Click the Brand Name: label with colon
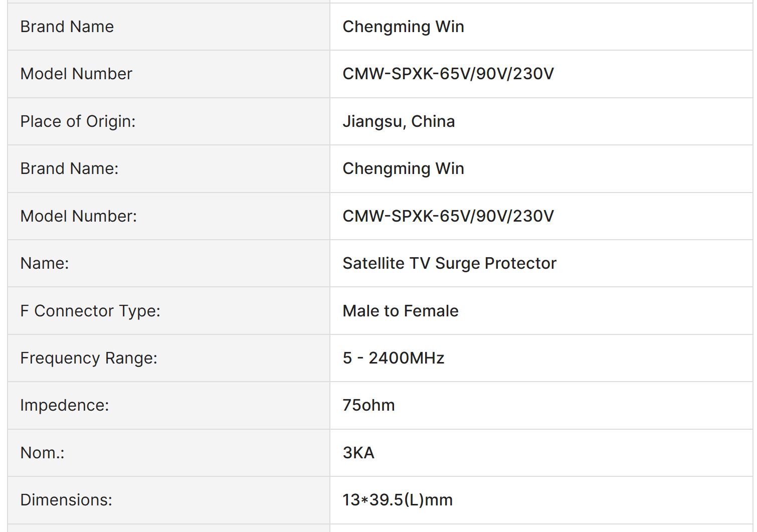Screen dimensions: 757x532 [69, 168]
